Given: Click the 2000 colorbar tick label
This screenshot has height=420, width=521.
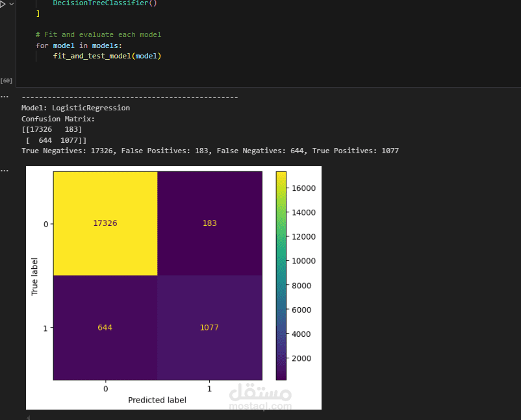Looking at the screenshot, I should tap(301, 358).
